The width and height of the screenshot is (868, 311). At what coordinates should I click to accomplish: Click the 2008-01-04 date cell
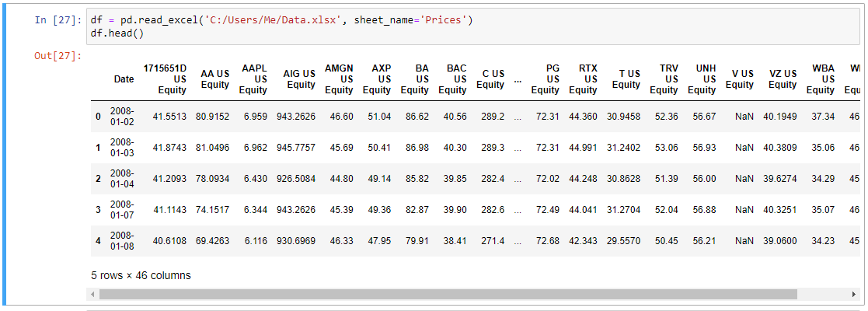(122, 179)
